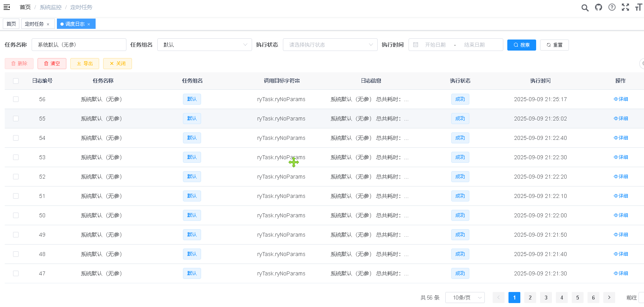The image size is (644, 307).
Task: Select the checkbox for log number 50
Action: (16, 215)
